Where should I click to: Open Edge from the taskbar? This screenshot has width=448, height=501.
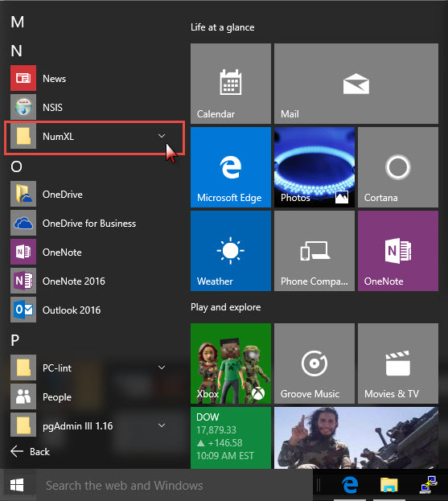click(350, 485)
